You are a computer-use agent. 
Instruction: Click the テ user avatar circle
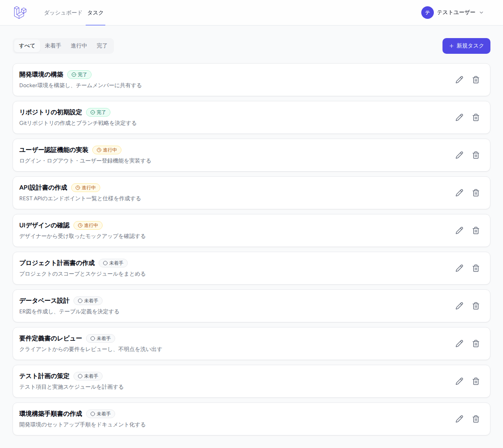tap(428, 13)
